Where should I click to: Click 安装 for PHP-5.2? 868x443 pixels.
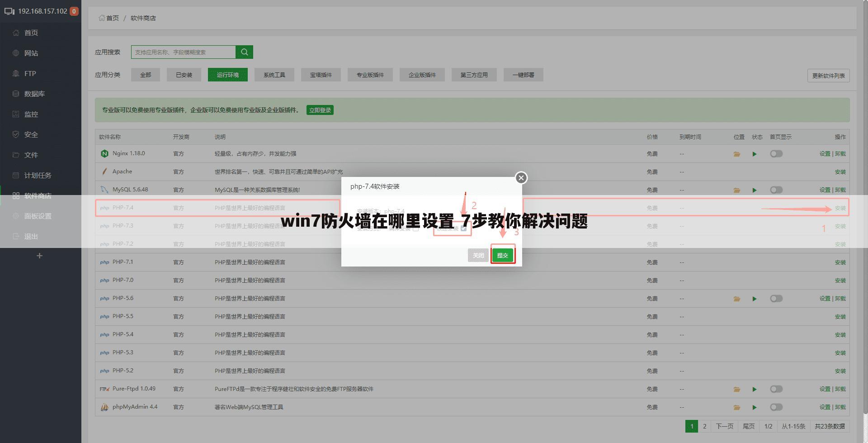coord(840,371)
